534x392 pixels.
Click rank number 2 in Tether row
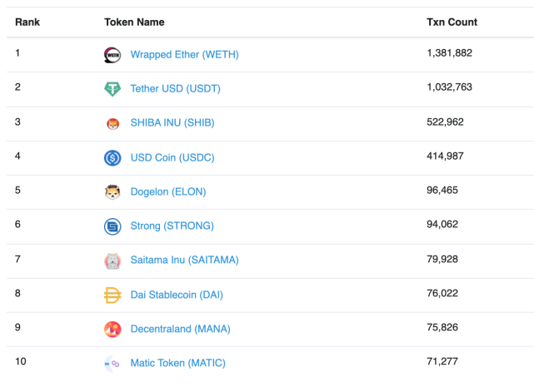[x=17, y=87]
